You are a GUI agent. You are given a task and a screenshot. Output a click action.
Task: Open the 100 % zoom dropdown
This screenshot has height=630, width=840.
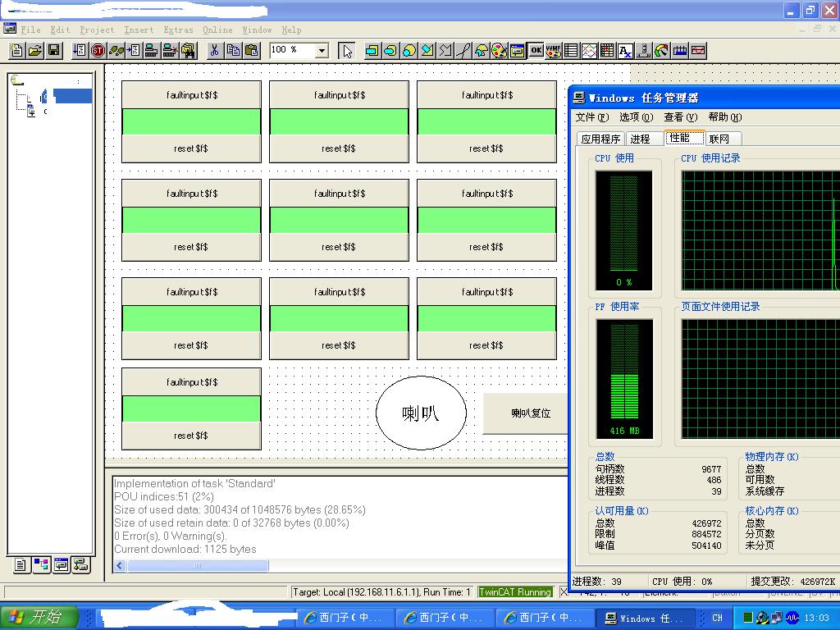[322, 51]
